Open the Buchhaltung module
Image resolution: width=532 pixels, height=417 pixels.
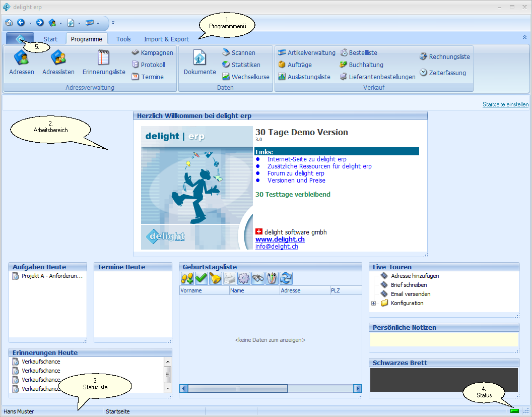point(361,65)
